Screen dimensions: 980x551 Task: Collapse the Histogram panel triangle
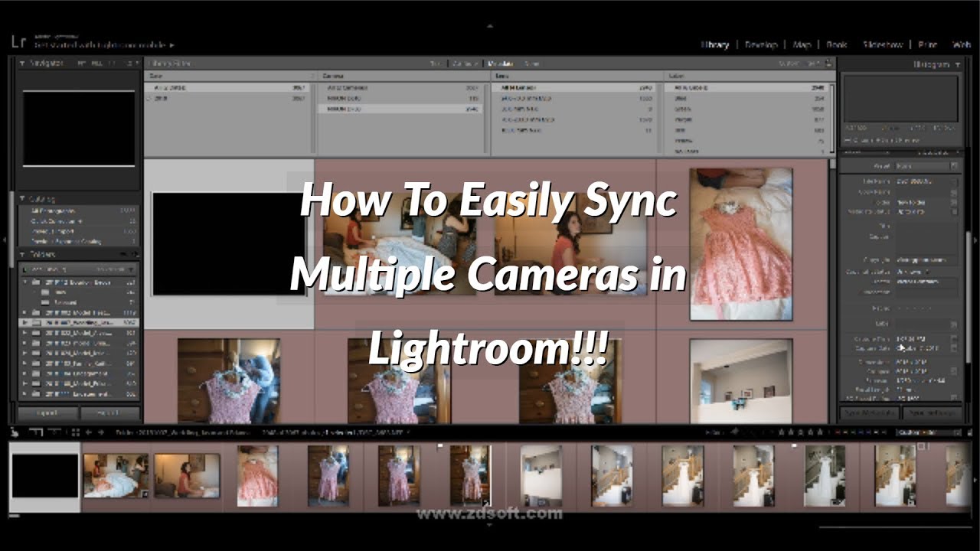tap(958, 65)
